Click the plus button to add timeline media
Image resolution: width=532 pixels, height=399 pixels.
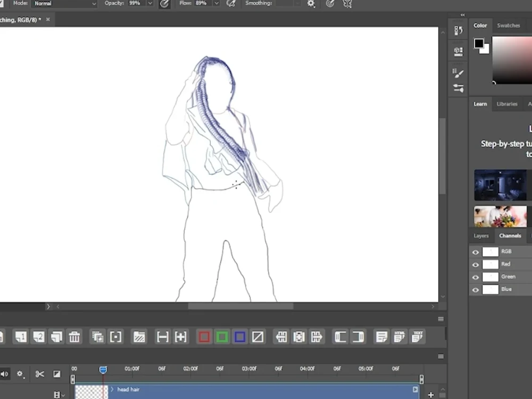point(430,396)
